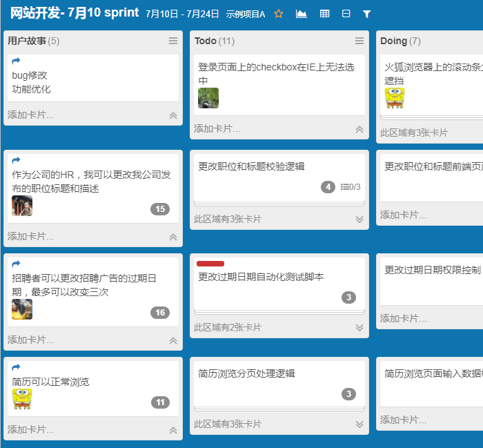Image resolution: width=483 pixels, height=448 pixels.
Task: Star this board with the star icon
Action: pos(279,14)
